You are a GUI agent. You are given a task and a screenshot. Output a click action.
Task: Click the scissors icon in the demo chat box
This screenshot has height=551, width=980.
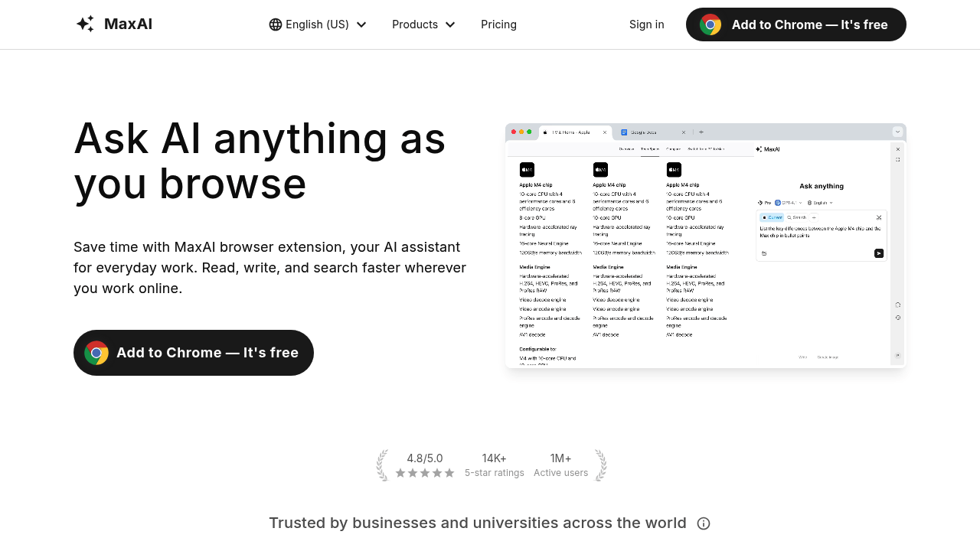[x=879, y=217]
